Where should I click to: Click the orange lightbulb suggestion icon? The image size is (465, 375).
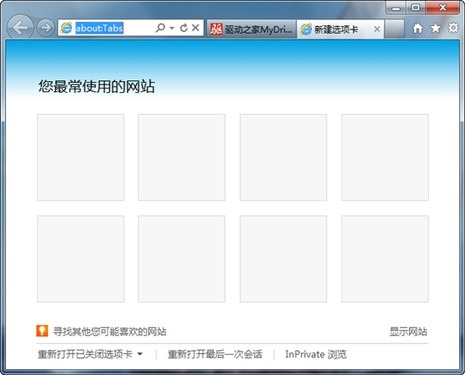[x=42, y=331]
